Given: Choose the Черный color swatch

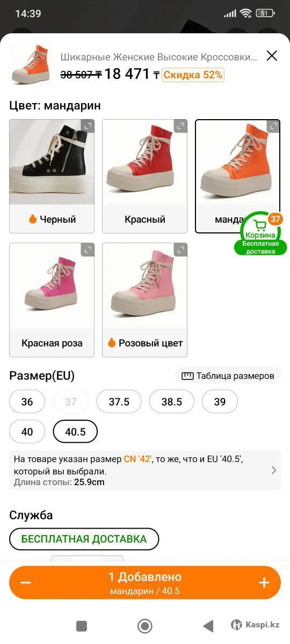Looking at the screenshot, I should pyautogui.click(x=52, y=176).
